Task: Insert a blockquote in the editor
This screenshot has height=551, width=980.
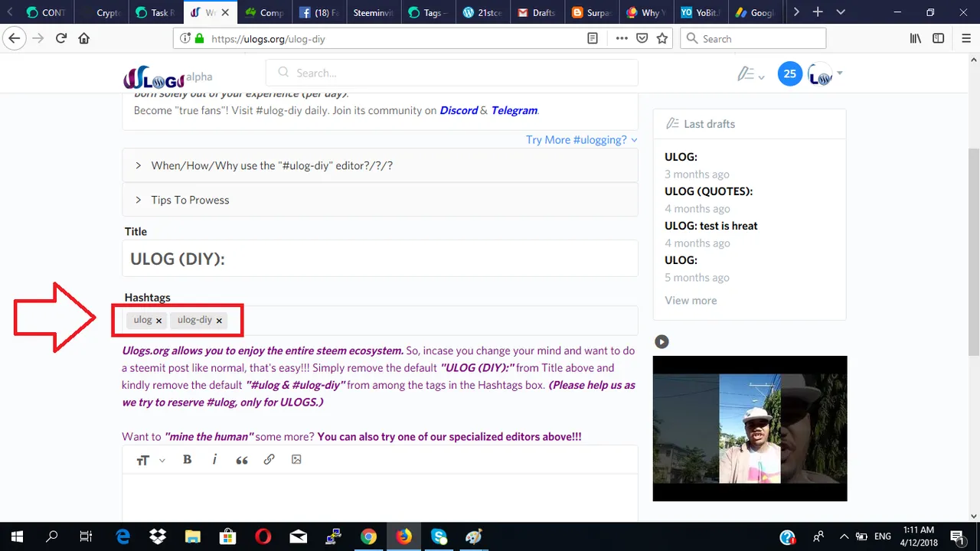Action: coord(242,460)
